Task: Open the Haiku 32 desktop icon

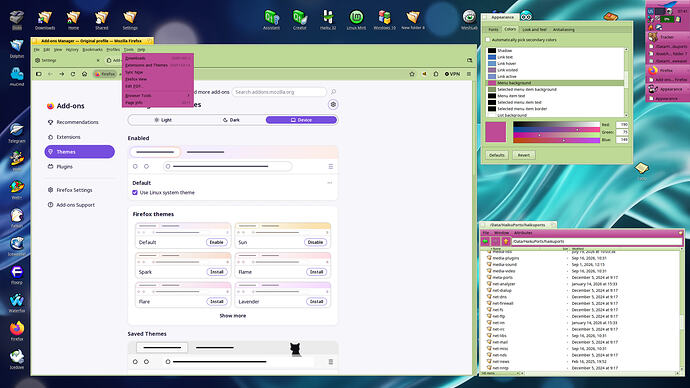Action: (328, 20)
